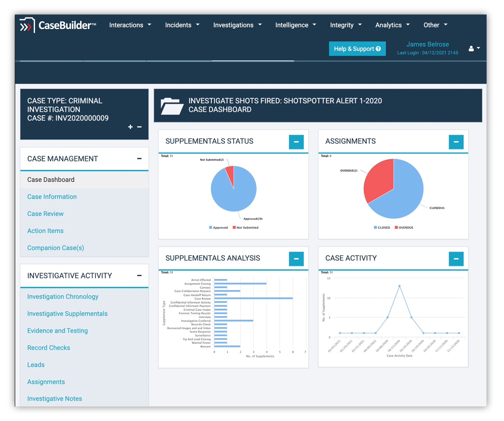
Task: Open the Investigative Supplementals link
Action: coord(67,314)
